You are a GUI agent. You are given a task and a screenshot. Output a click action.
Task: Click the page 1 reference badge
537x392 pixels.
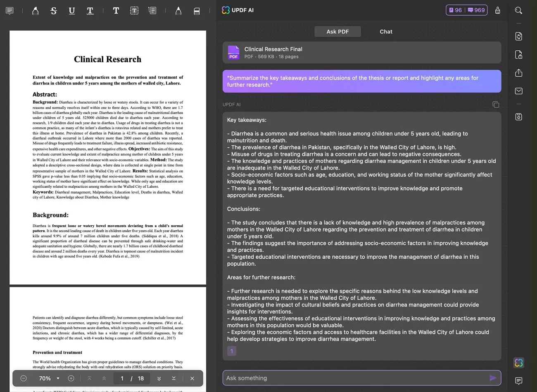(x=232, y=351)
